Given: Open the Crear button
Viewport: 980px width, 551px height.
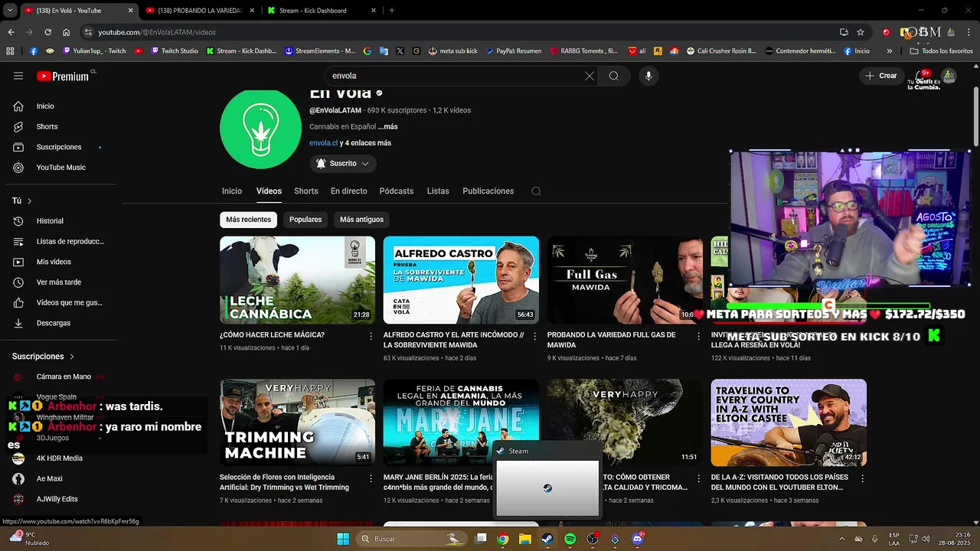Looking at the screenshot, I should (881, 76).
